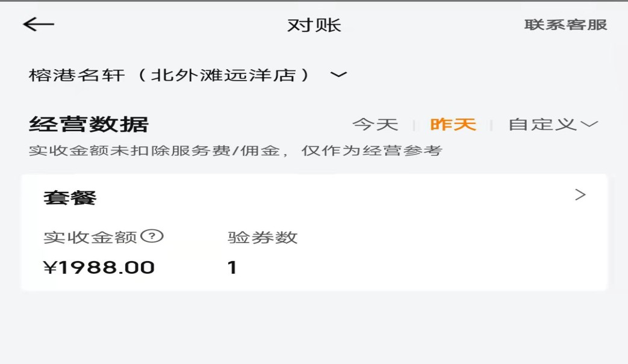Open store selector 榕港名轩（北外滩远洋店）
Image resolution: width=628 pixels, height=364 pixels.
click(x=170, y=75)
